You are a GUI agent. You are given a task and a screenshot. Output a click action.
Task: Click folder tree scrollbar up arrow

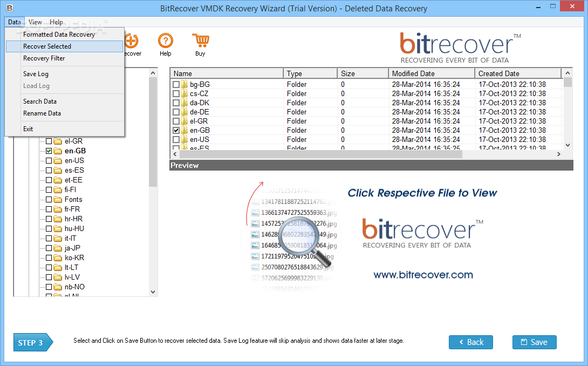pos(153,73)
